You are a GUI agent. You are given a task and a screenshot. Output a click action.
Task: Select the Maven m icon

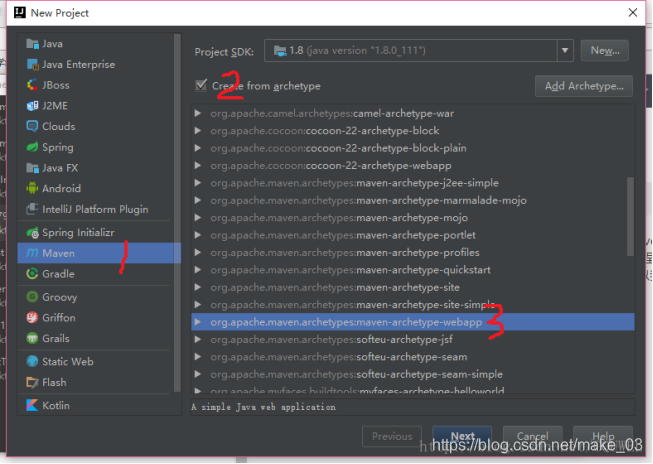click(32, 253)
